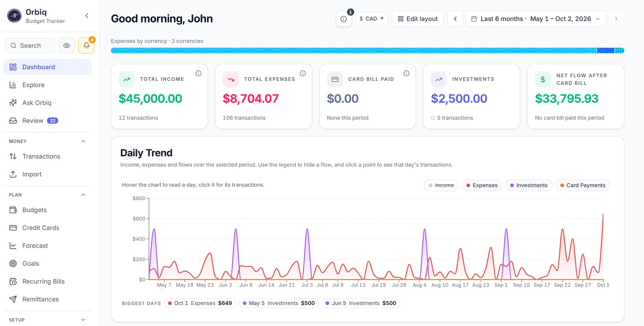Click the Investments trend icon
The height and width of the screenshot is (326, 644).
(439, 80)
